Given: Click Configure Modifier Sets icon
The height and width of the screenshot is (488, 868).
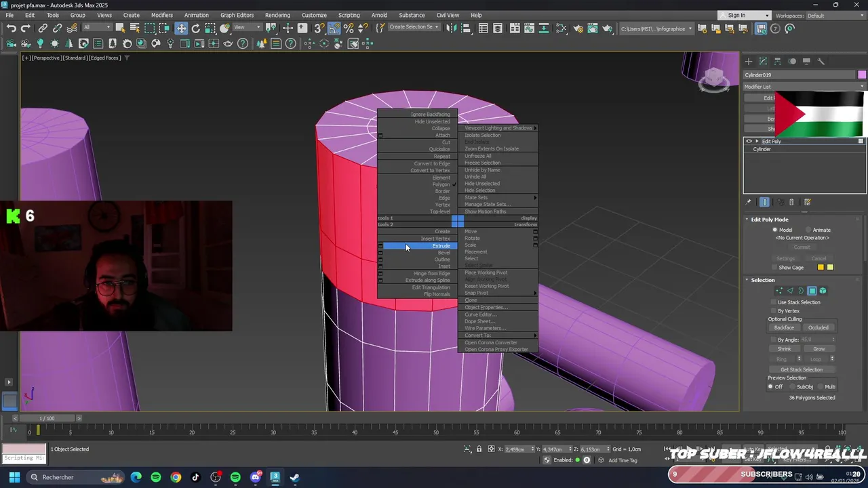Looking at the screenshot, I should click(807, 202).
